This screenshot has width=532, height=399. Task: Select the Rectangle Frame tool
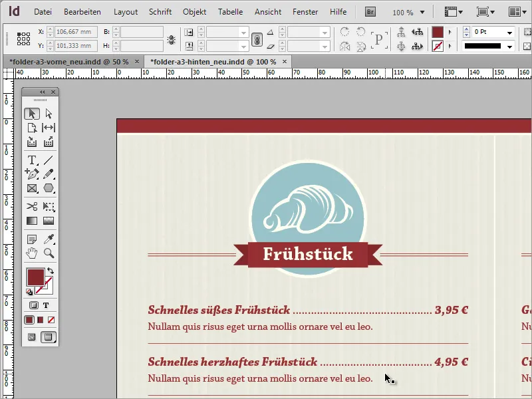[x=32, y=188]
